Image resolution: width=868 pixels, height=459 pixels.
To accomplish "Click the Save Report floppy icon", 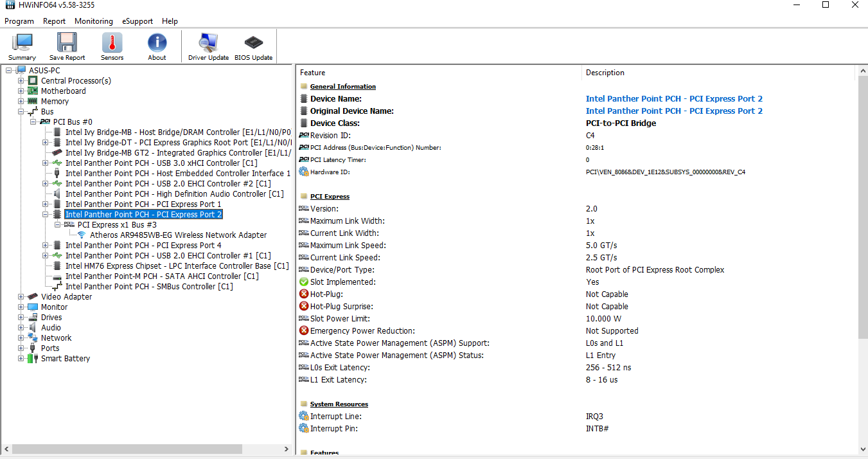I will [67, 43].
